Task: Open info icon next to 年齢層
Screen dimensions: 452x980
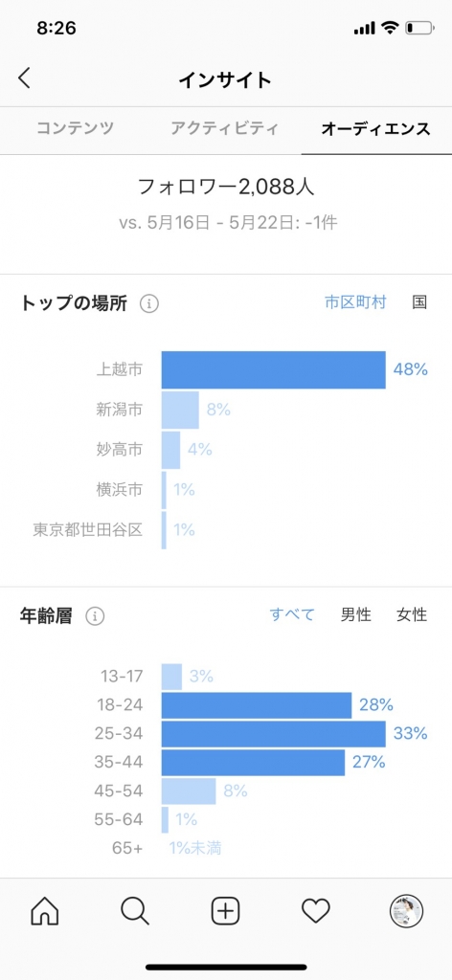Action: click(95, 616)
